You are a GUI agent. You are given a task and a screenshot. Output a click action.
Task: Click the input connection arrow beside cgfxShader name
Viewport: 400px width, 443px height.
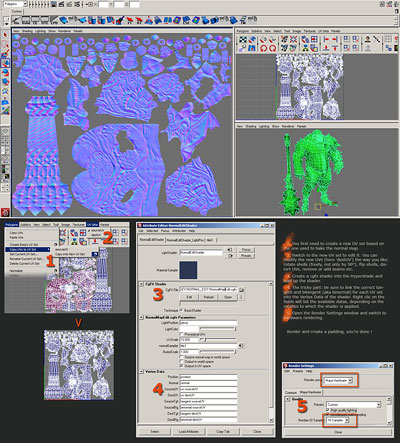point(229,250)
